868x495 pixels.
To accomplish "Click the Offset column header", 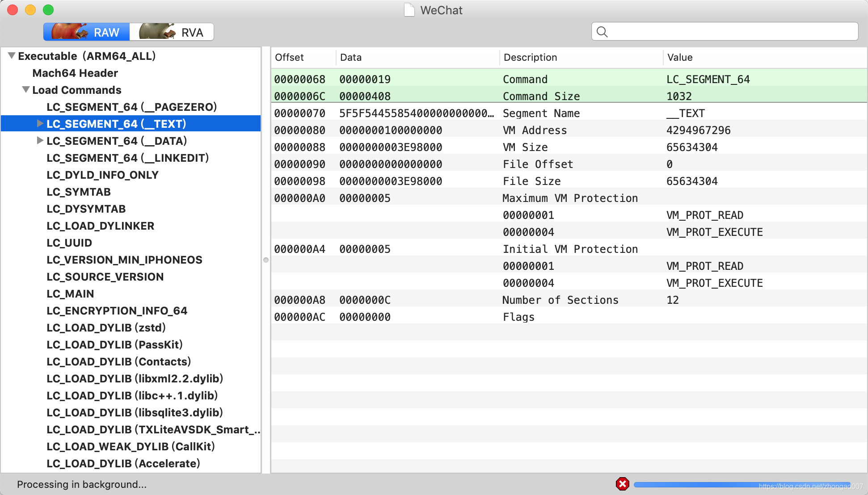I will pos(289,58).
